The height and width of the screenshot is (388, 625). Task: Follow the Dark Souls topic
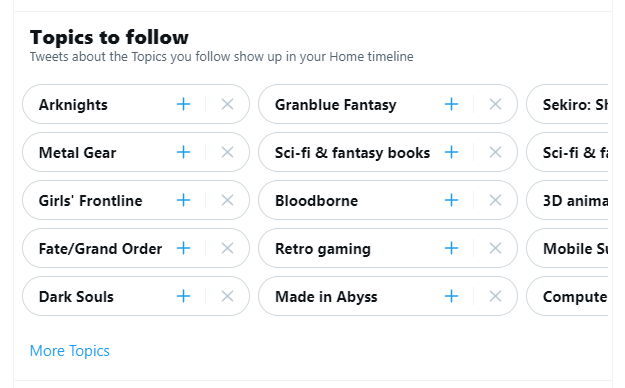(183, 296)
